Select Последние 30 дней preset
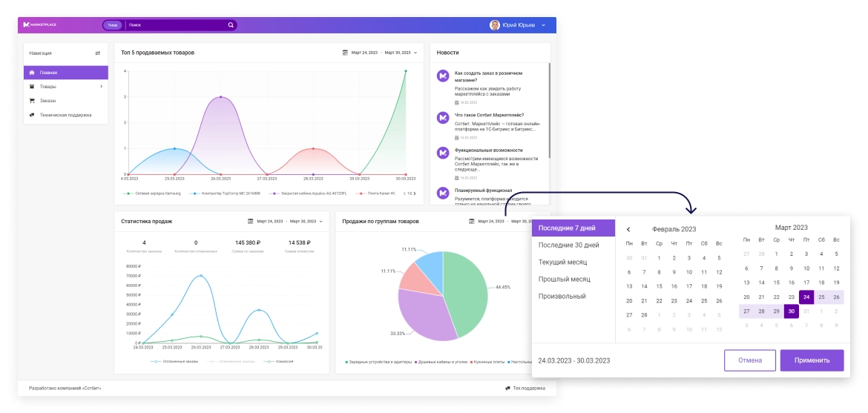 point(568,245)
